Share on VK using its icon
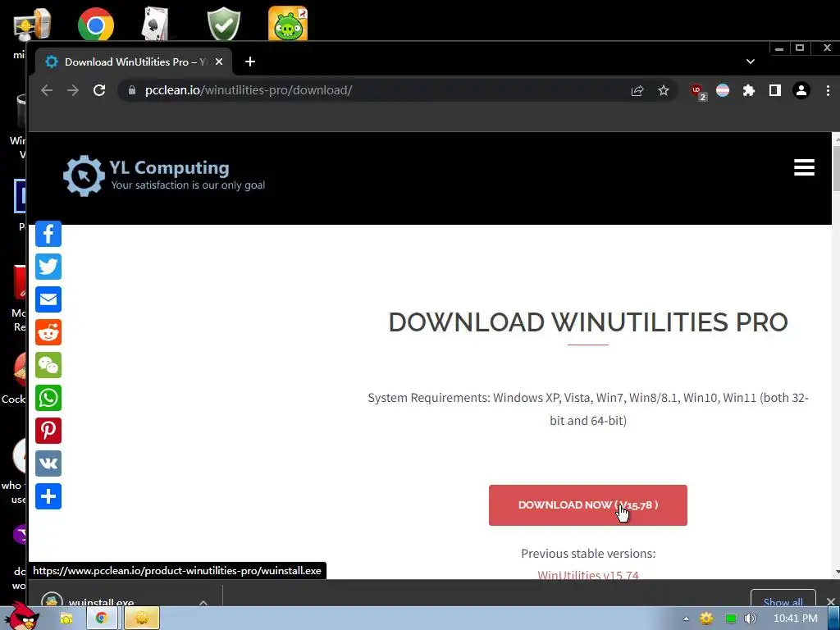 48,463
